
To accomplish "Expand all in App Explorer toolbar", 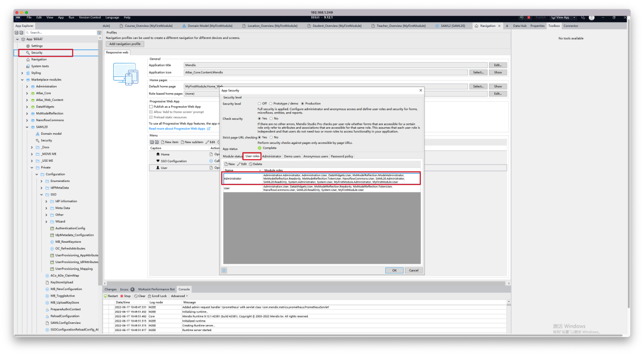I will (21, 32).
